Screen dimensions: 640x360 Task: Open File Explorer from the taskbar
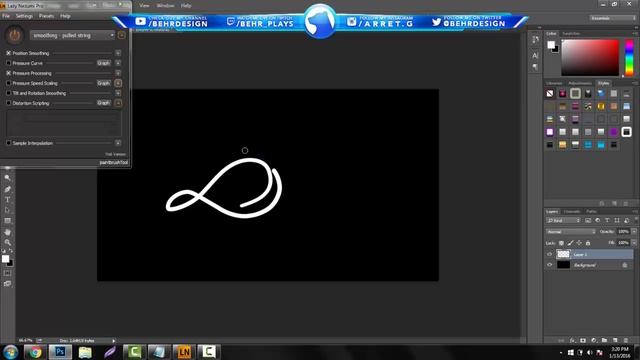click(x=85, y=352)
